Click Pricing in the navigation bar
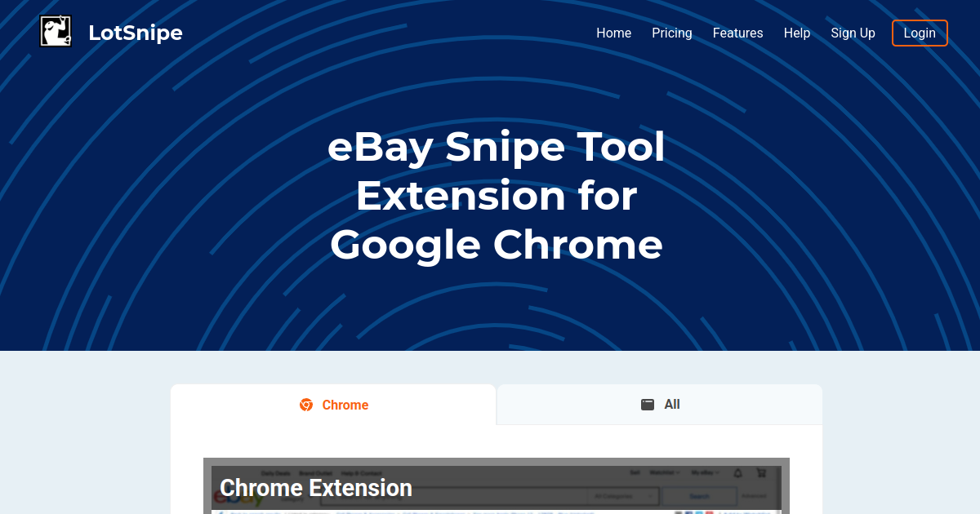980x514 pixels. [x=671, y=33]
